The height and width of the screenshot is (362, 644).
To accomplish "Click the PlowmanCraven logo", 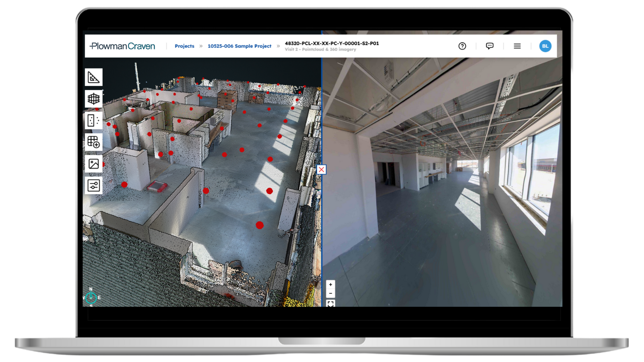I will click(122, 46).
